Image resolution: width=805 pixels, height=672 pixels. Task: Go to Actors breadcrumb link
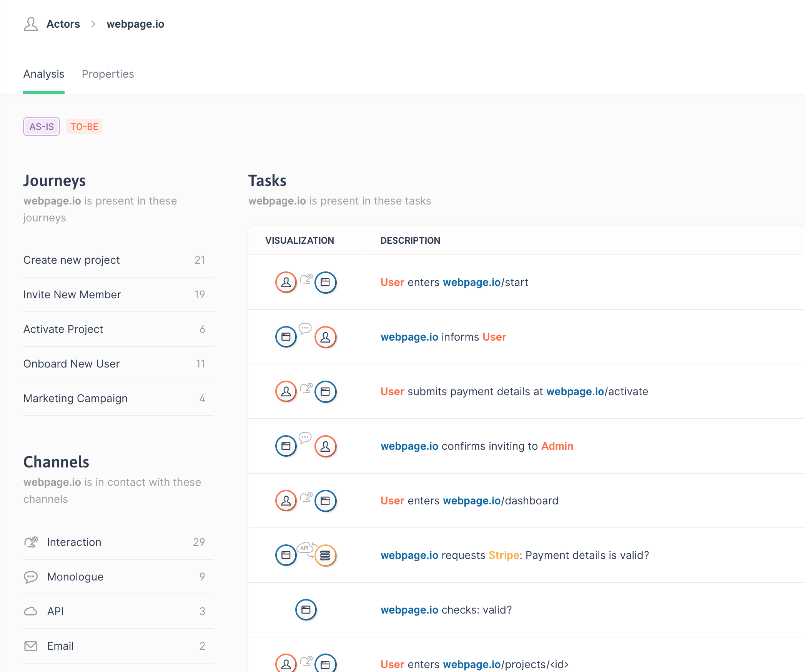point(63,24)
